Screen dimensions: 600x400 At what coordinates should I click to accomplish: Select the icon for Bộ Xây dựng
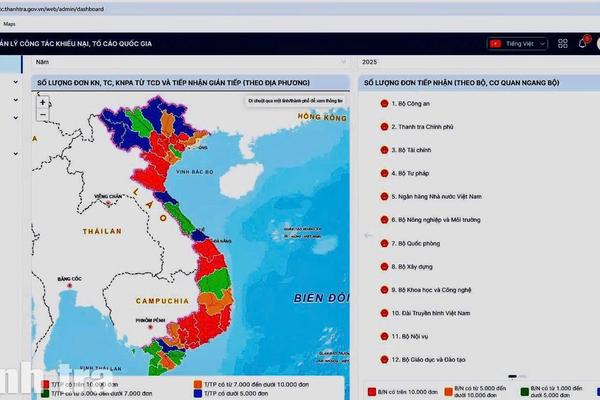(x=384, y=266)
